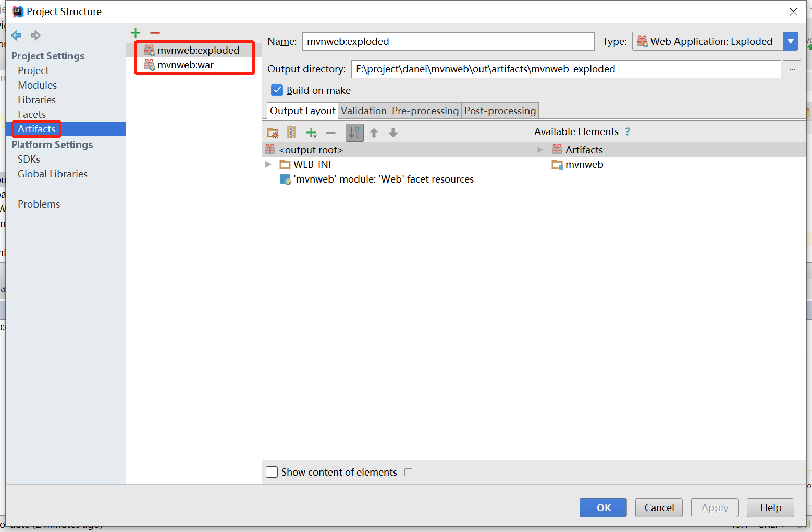Viewport: 812px width, 532px height.
Task: Open SDKs platform settings
Action: coord(29,159)
